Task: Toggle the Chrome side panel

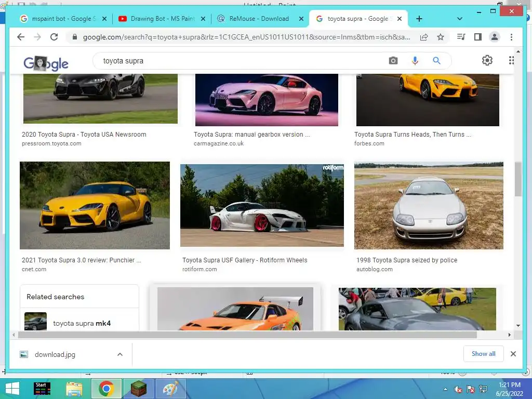Action: click(x=478, y=37)
